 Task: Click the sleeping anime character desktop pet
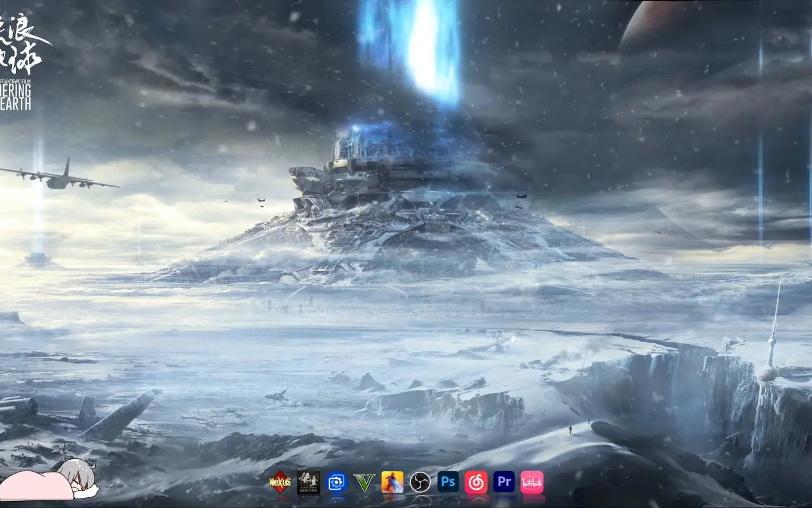pyautogui.click(x=49, y=481)
